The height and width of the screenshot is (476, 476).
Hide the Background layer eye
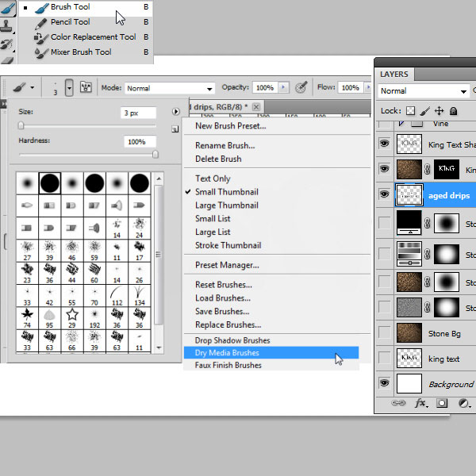384,383
